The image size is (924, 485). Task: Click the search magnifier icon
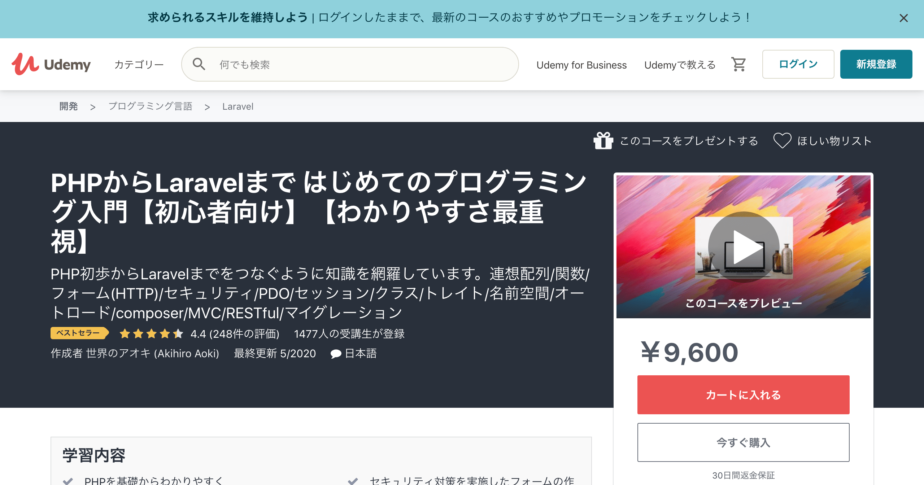pyautogui.click(x=199, y=64)
